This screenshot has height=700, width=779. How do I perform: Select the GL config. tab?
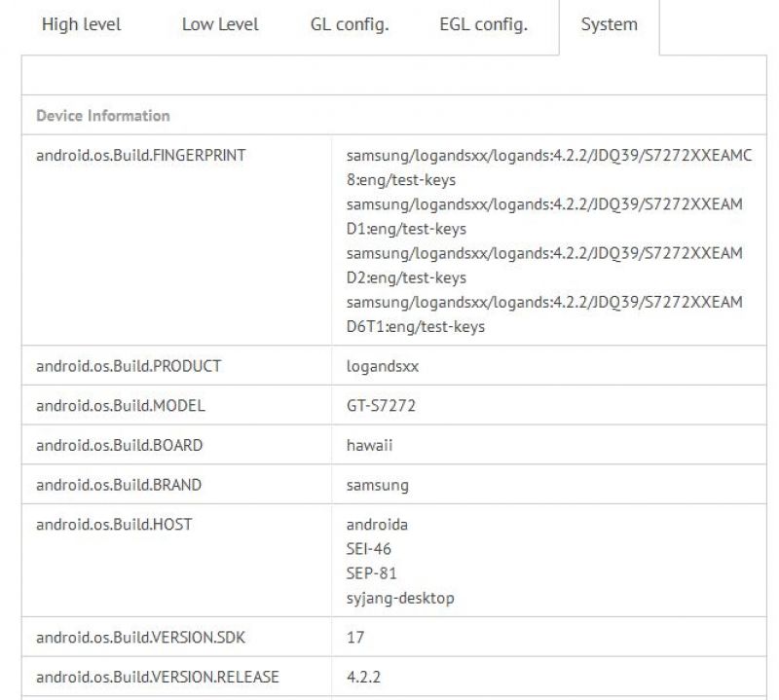point(350,24)
